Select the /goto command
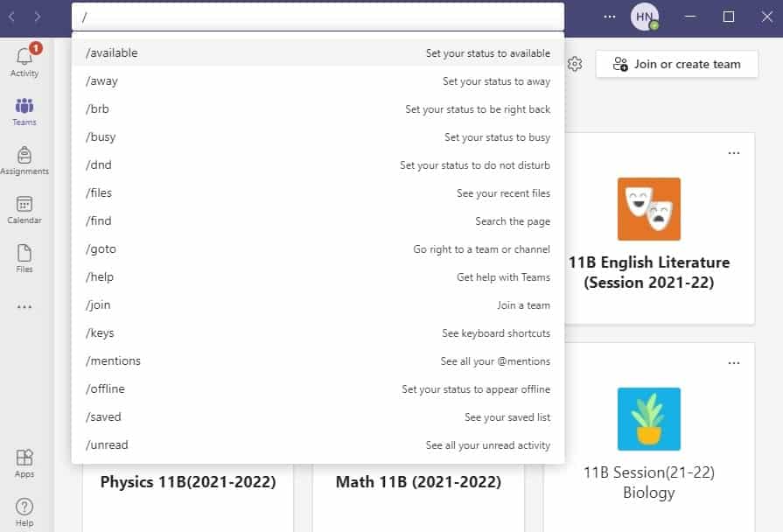This screenshot has width=783, height=532. [318, 248]
